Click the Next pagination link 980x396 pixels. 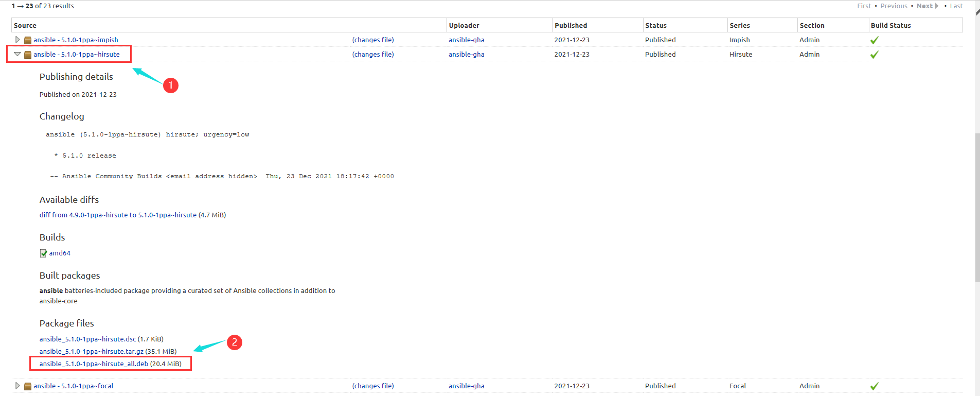928,6
